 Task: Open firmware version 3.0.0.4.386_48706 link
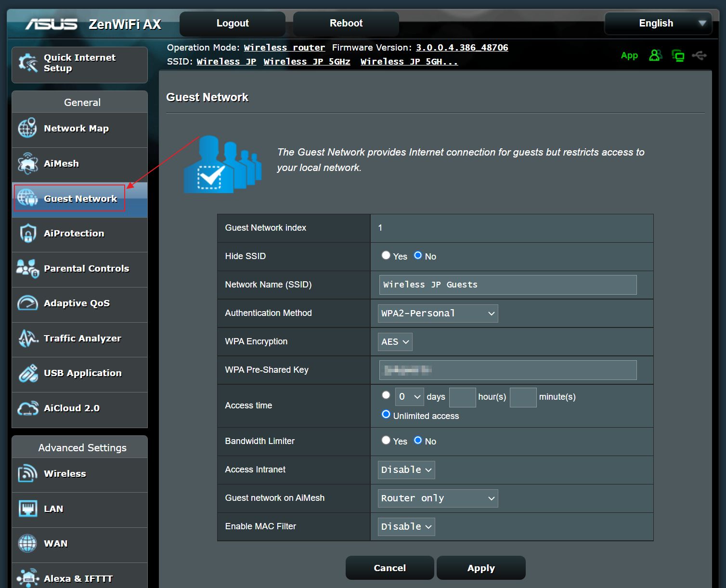click(462, 48)
